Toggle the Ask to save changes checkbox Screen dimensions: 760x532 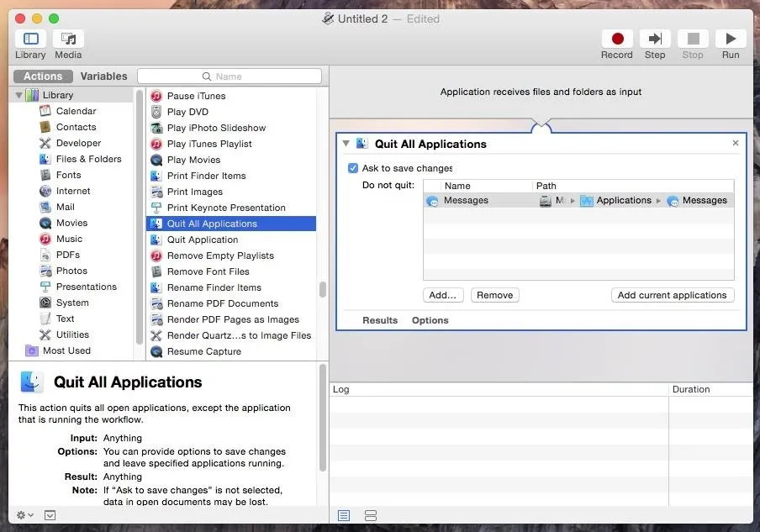coord(353,168)
